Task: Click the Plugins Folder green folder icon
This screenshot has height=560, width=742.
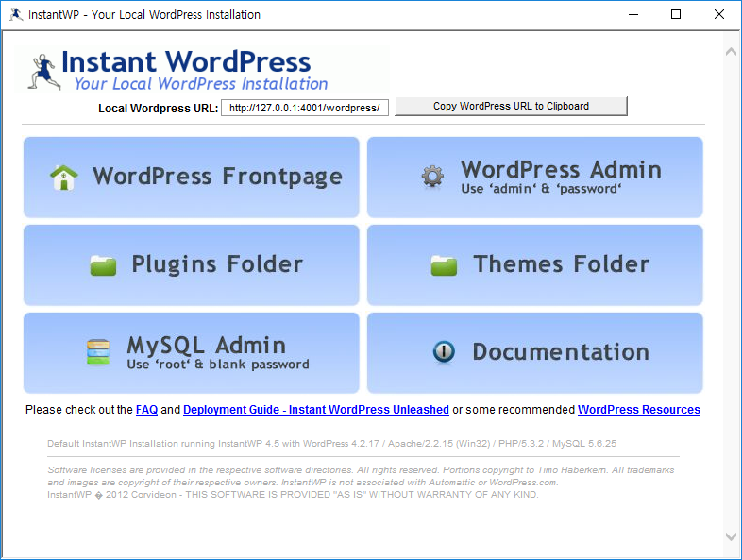Action: pos(103,265)
